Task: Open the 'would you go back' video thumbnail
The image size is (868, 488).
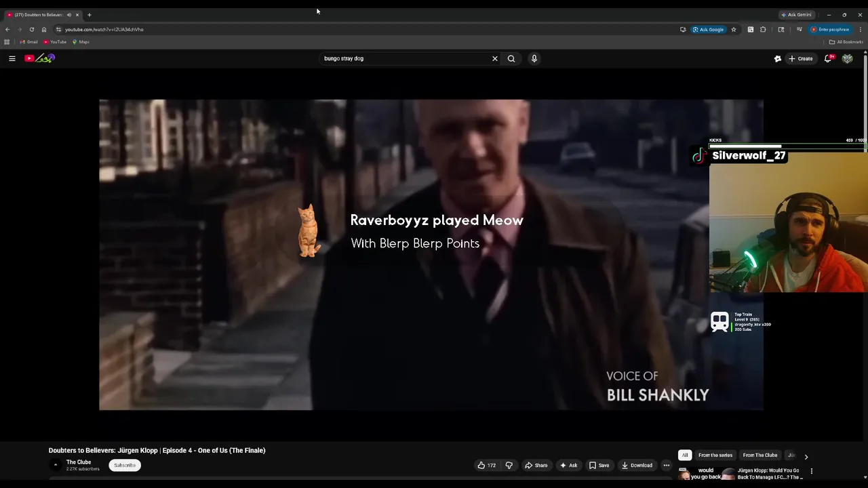Action: (x=706, y=474)
